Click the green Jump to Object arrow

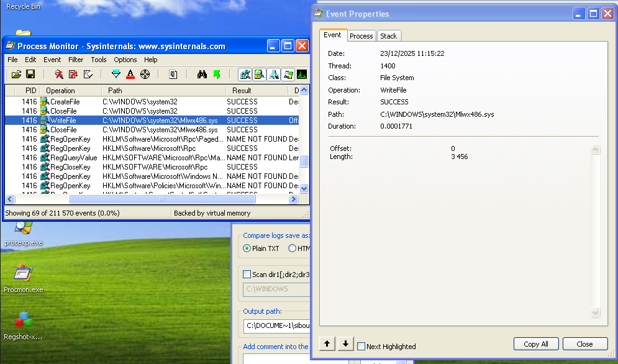(217, 75)
